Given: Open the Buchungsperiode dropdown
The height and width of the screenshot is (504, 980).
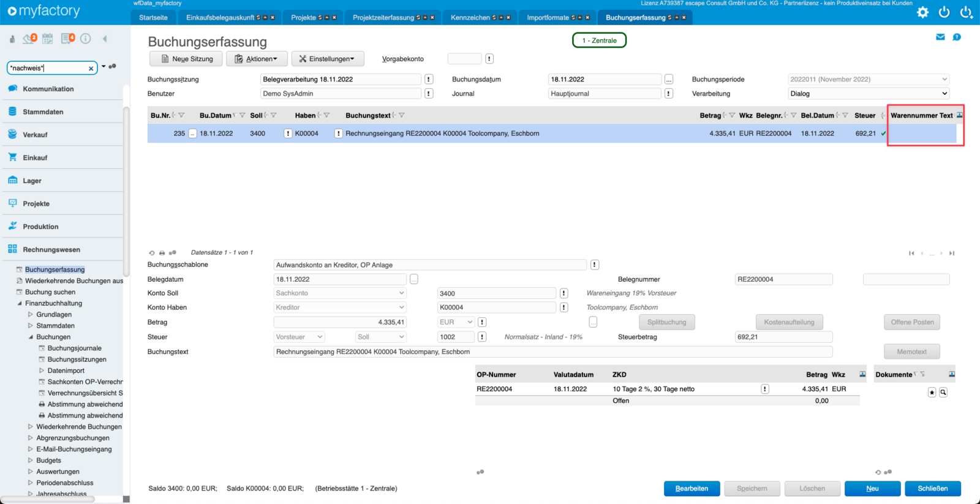Looking at the screenshot, I should [869, 79].
